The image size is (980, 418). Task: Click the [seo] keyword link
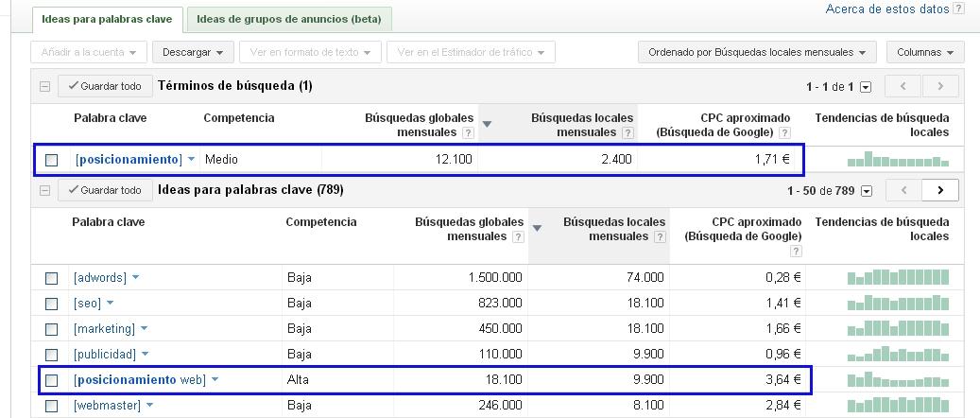coord(87,304)
